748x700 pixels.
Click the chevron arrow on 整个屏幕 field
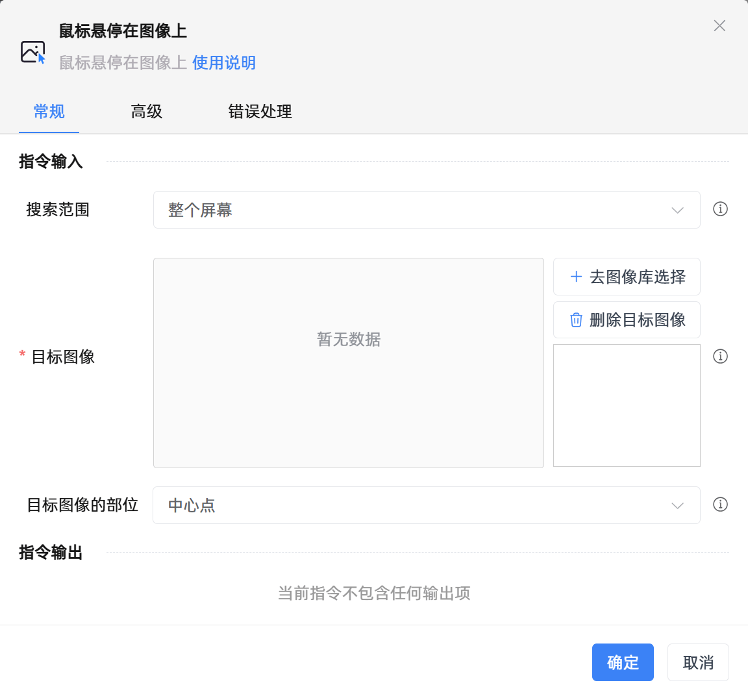tap(677, 209)
